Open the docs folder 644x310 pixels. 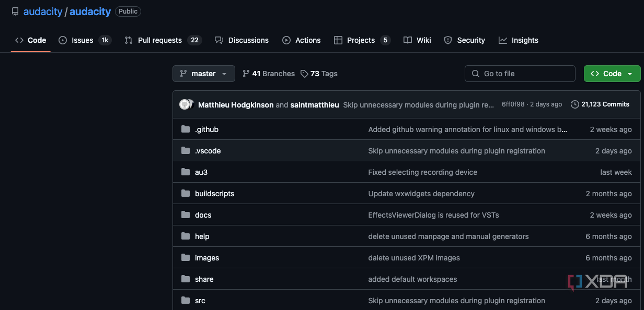[203, 215]
